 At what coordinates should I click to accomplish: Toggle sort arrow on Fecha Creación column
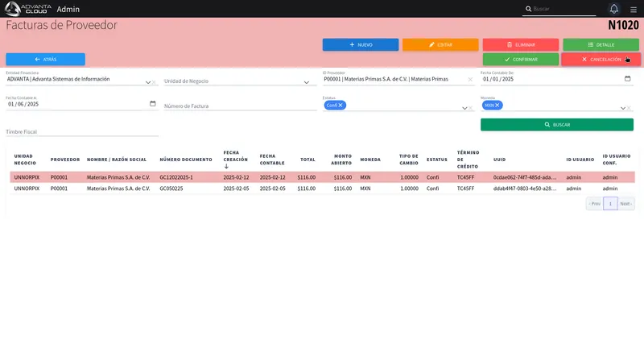(x=226, y=167)
